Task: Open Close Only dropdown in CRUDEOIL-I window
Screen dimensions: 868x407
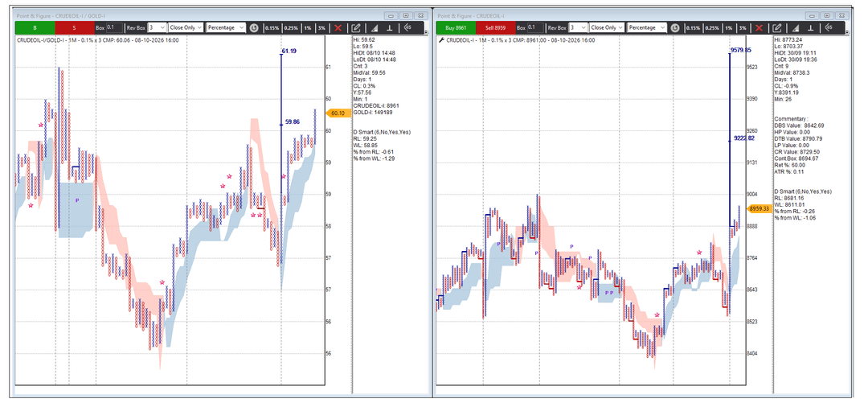Action: point(607,27)
